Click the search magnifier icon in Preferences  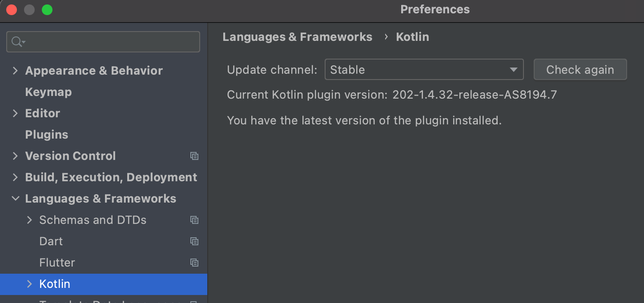[x=18, y=42]
